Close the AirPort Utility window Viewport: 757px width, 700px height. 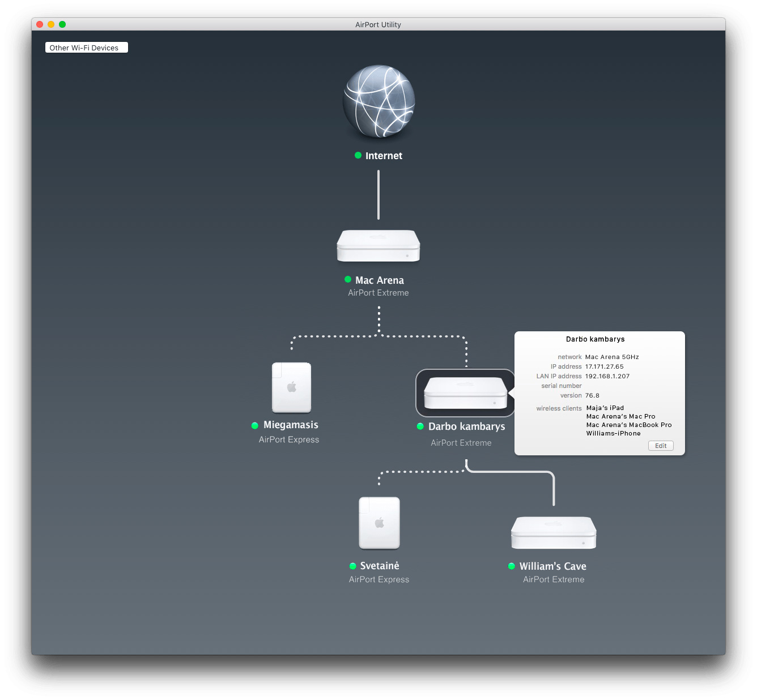click(40, 24)
